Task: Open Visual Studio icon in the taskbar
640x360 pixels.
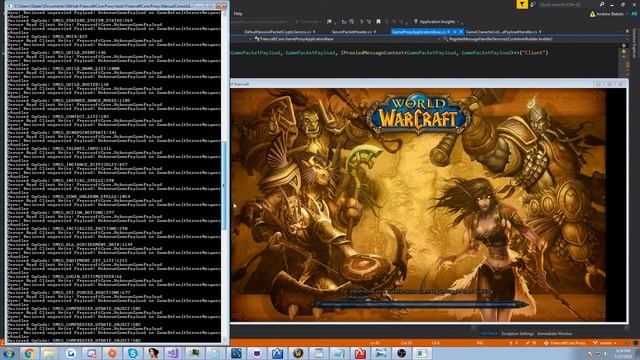Action: click(x=173, y=353)
